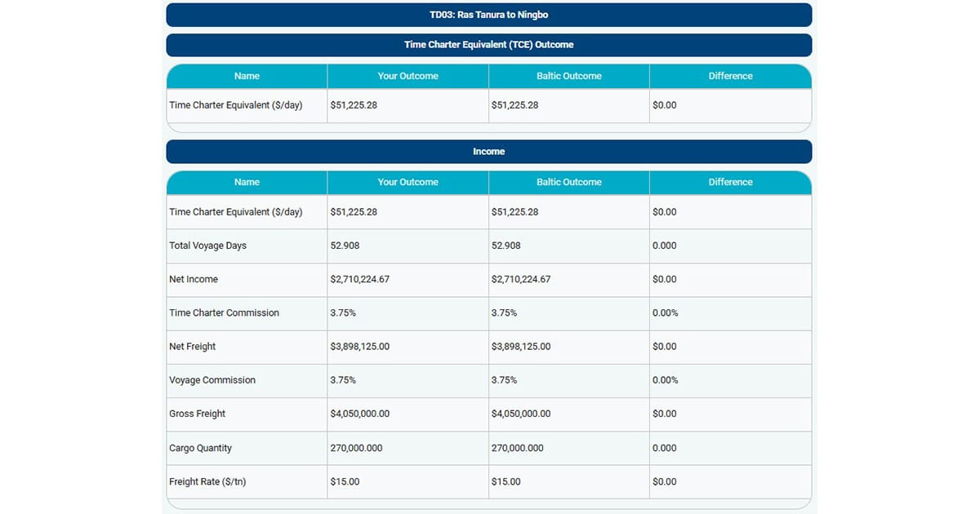Select the Total Voyage Days row label
The image size is (980, 514).
pos(207,246)
